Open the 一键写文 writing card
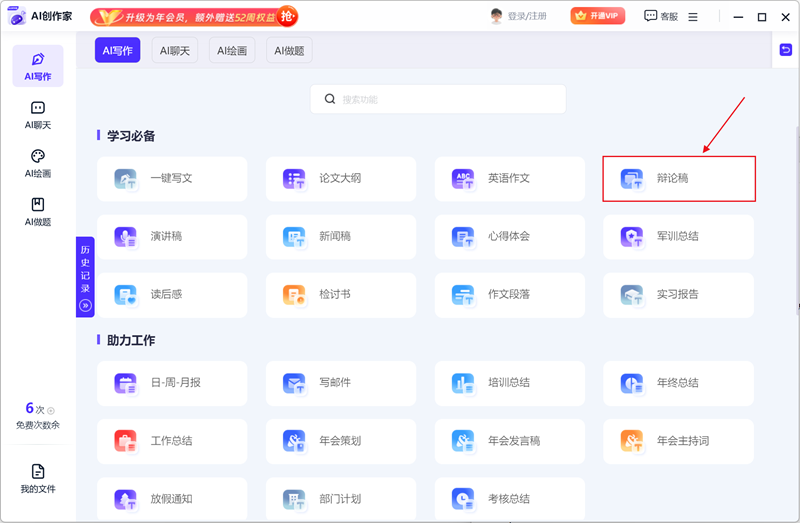 pyautogui.click(x=172, y=179)
